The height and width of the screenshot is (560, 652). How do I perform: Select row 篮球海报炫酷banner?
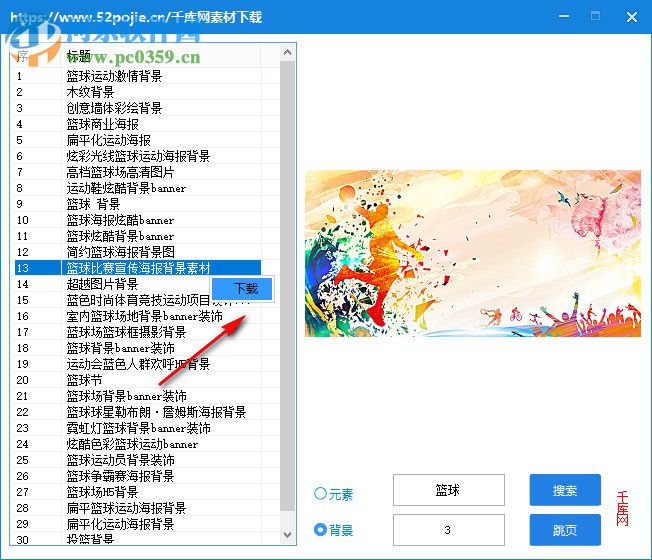(x=138, y=220)
